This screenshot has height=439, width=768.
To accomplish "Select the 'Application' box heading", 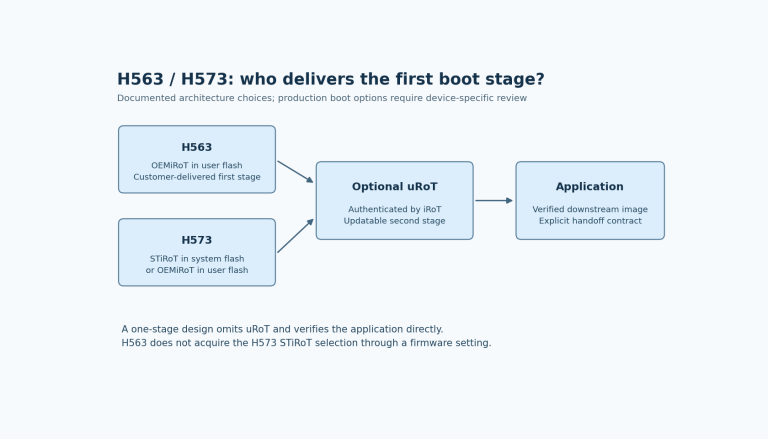I will pos(589,187).
